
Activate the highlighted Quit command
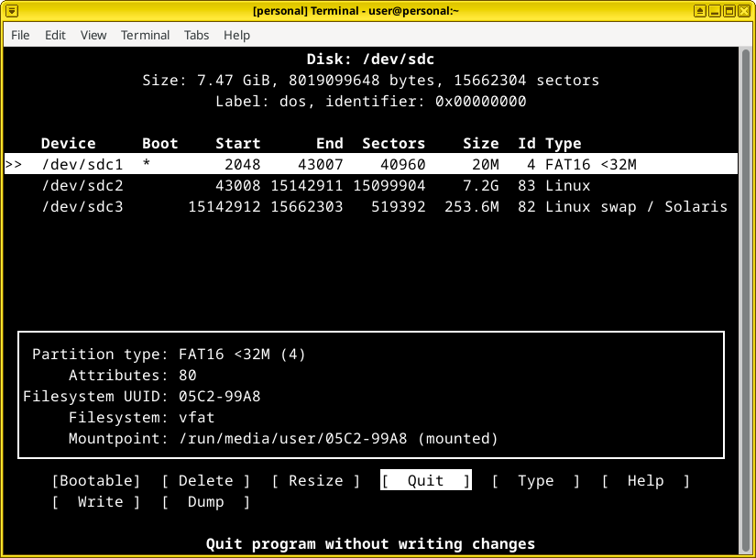[x=425, y=480]
